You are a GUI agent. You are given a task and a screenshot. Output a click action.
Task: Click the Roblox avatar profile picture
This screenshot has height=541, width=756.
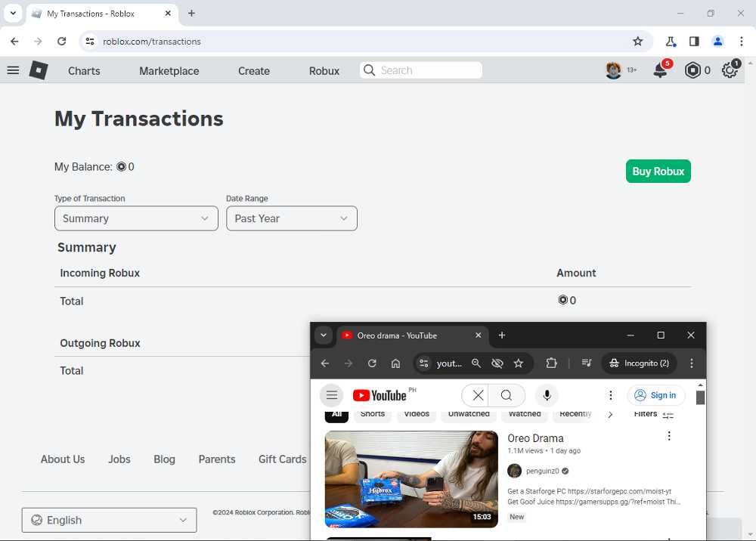(613, 70)
